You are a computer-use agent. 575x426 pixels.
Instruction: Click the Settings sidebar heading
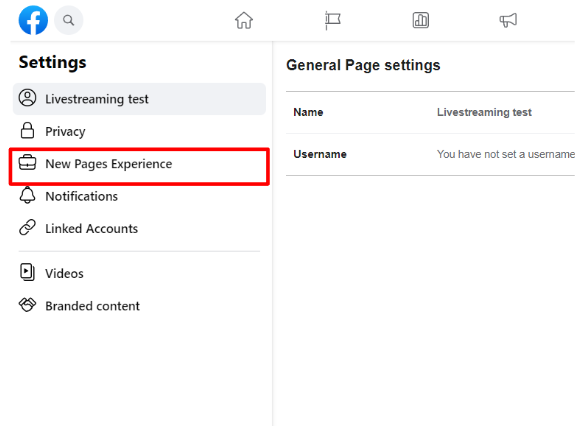52,62
